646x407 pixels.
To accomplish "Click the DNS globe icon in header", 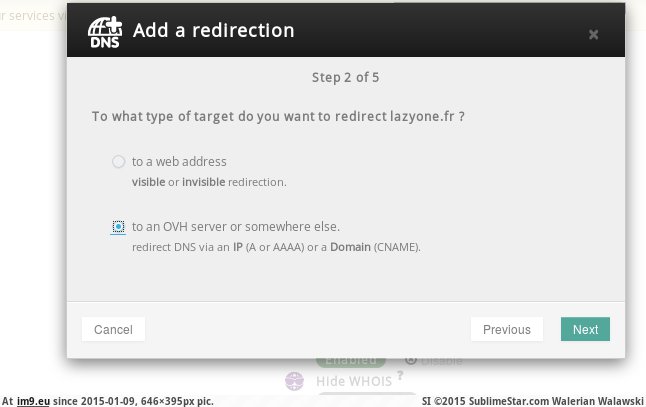I will pyautogui.click(x=105, y=32).
